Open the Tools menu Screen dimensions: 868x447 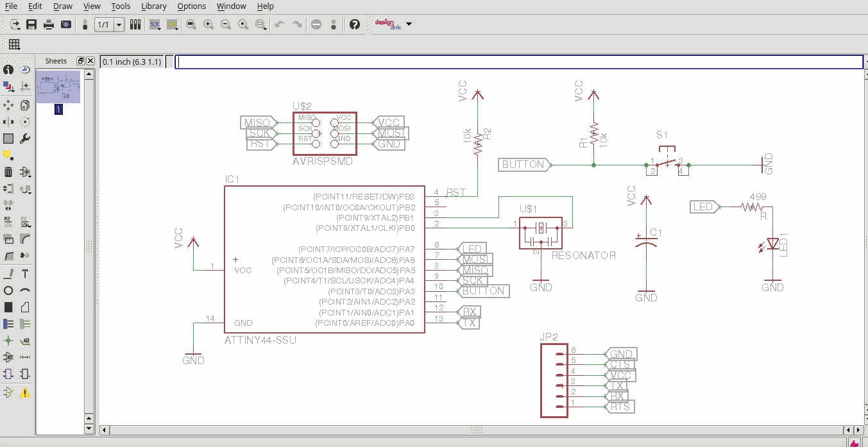tap(121, 6)
